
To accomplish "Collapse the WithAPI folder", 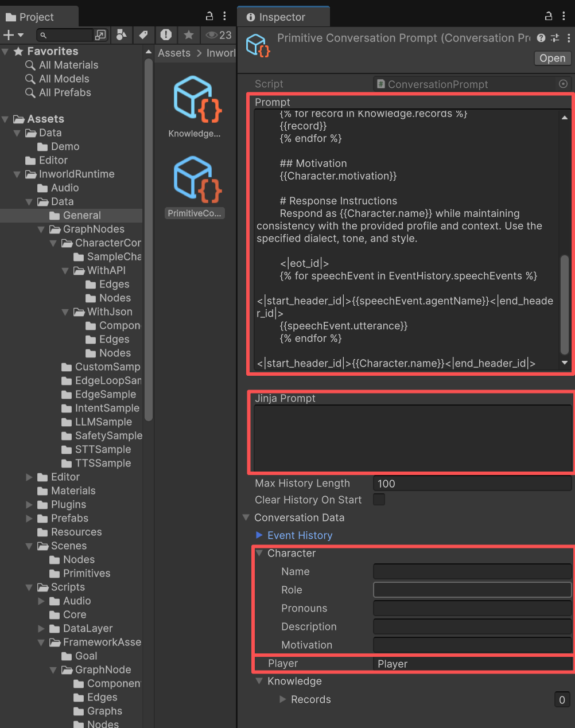I will point(65,271).
